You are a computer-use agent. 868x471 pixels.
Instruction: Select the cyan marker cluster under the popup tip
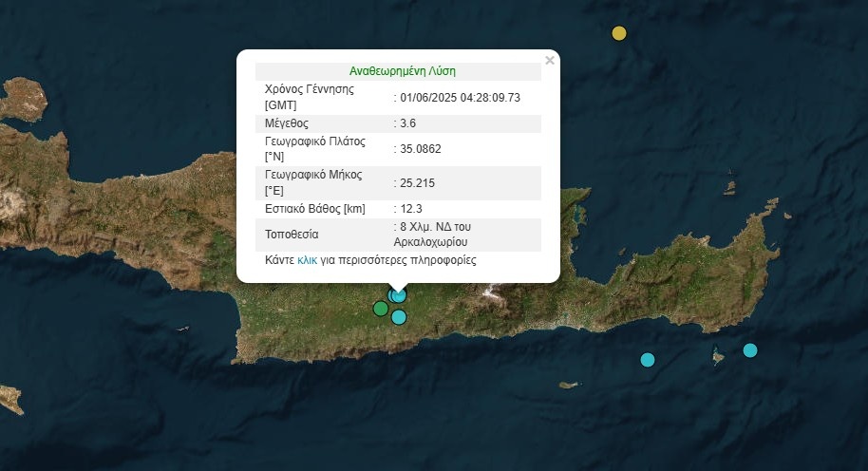tap(398, 295)
